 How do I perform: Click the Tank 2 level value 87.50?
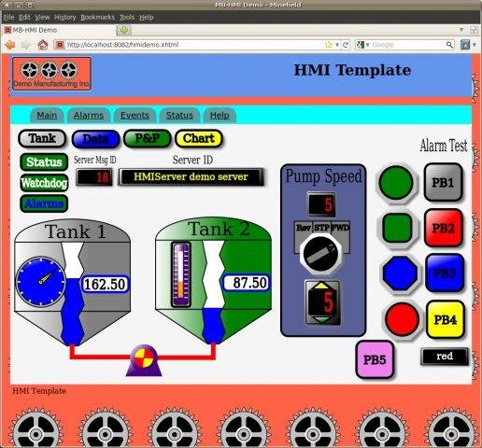tap(247, 283)
